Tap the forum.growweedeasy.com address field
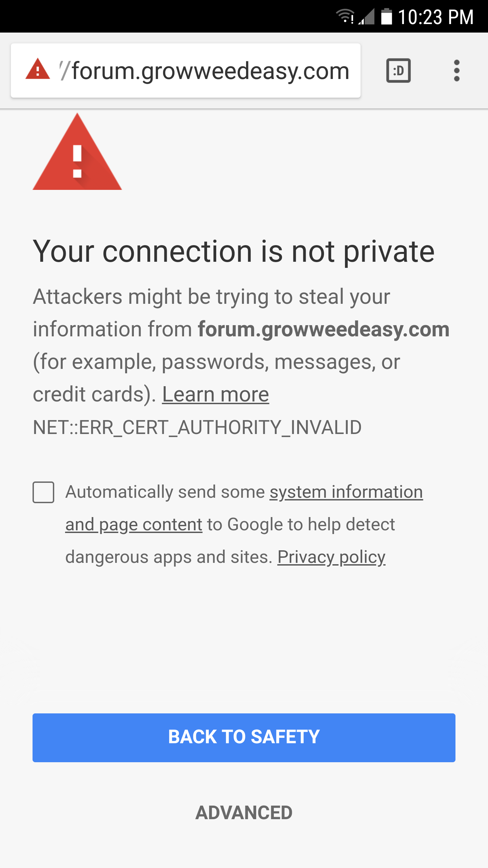Image resolution: width=488 pixels, height=868 pixels. tap(186, 71)
